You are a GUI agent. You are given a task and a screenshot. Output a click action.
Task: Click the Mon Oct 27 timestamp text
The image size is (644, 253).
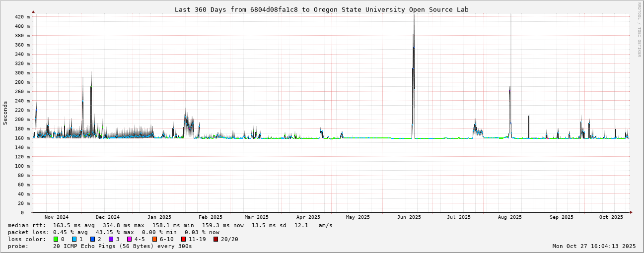pyautogui.click(x=594, y=246)
